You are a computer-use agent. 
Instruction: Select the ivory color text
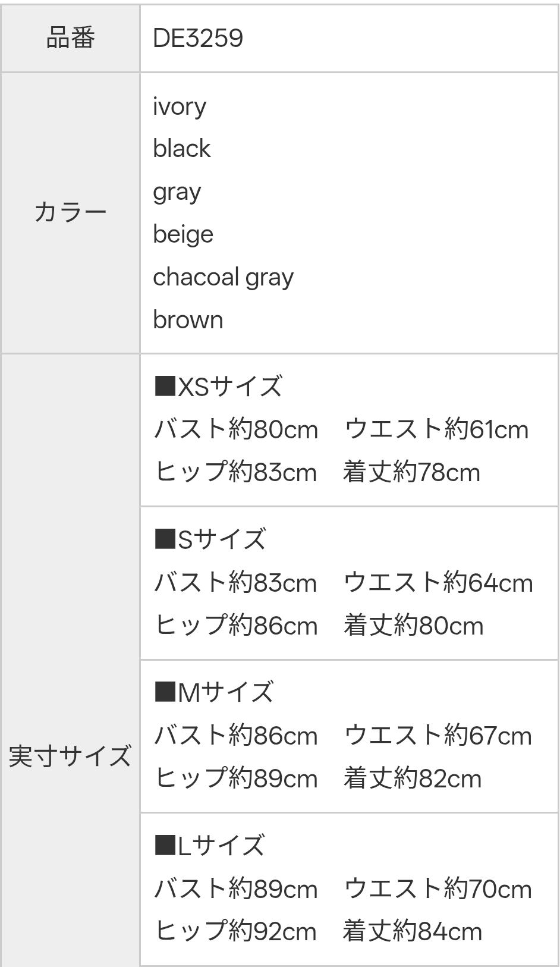[180, 106]
